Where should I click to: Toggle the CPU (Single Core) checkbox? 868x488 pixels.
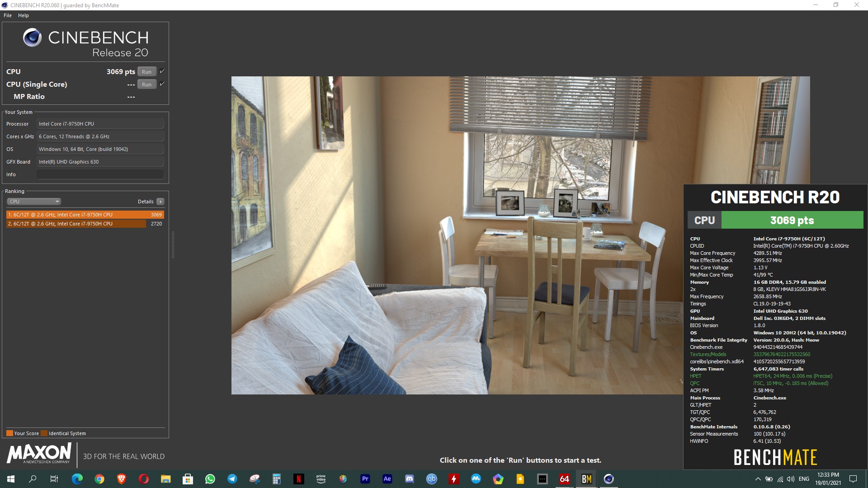point(162,84)
